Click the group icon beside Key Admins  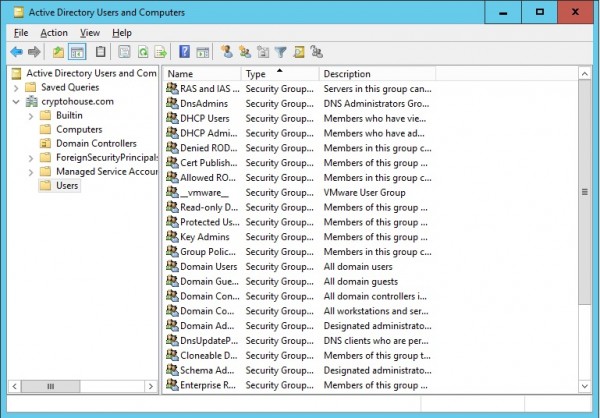pos(172,237)
